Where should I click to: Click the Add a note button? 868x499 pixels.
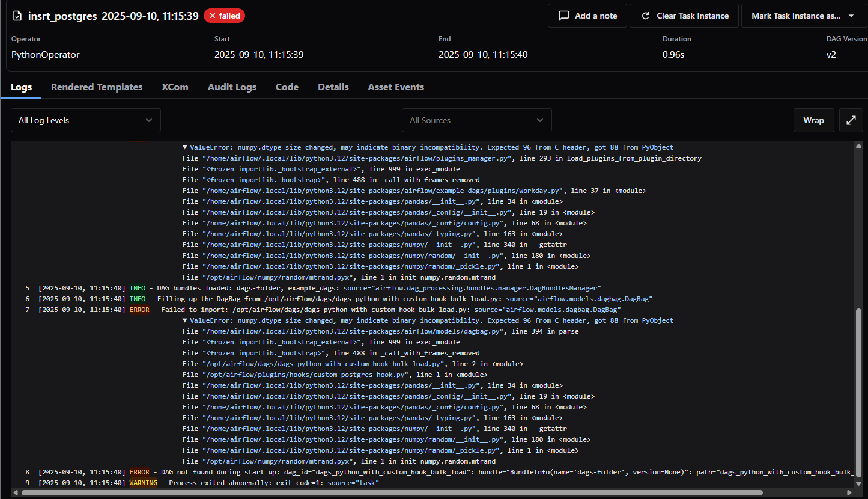(x=587, y=16)
